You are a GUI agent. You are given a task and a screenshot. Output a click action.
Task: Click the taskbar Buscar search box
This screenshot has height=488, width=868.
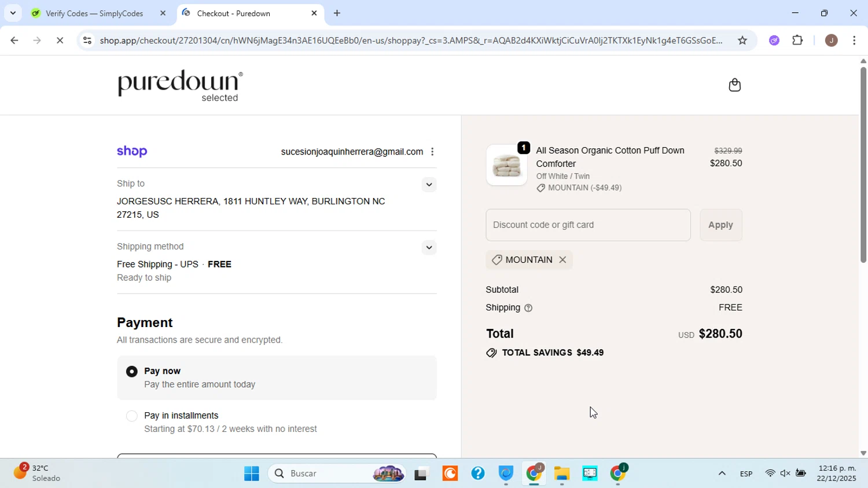click(x=336, y=474)
